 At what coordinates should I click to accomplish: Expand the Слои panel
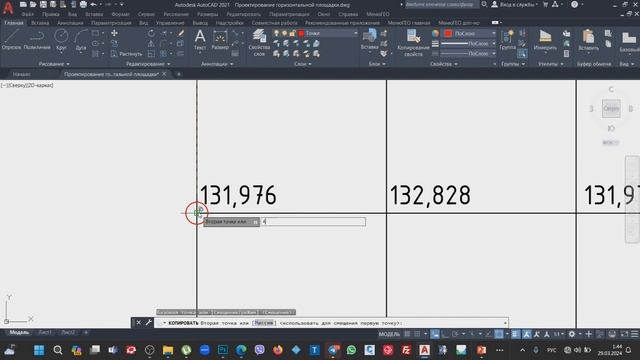pos(302,64)
